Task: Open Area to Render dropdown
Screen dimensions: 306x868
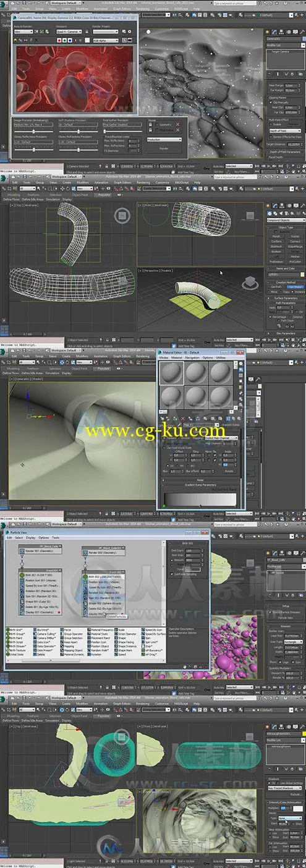Action: click(23, 32)
